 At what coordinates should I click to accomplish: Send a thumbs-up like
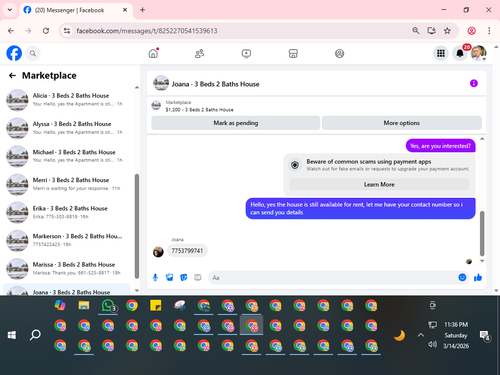point(478,277)
